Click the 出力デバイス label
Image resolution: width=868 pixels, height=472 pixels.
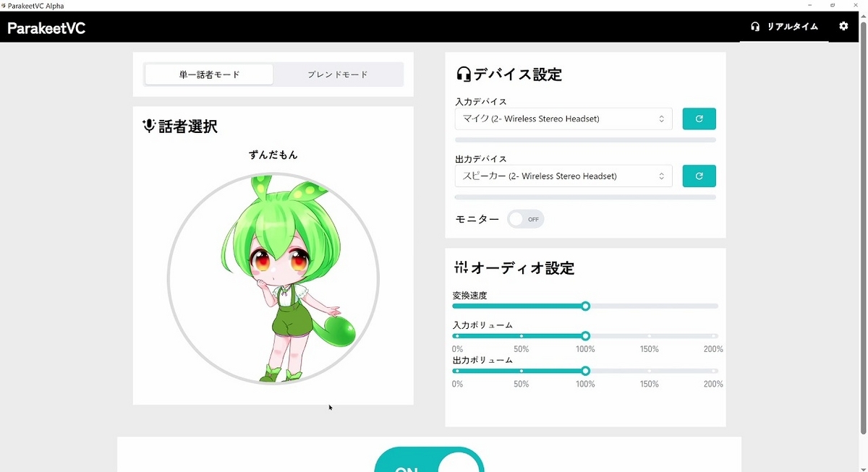[x=481, y=159]
